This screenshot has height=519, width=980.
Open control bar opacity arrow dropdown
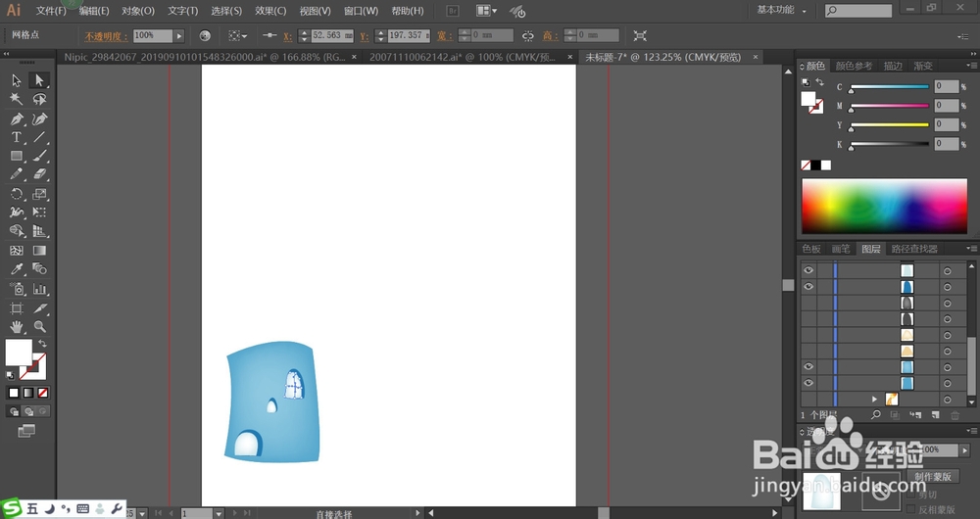coord(179,36)
